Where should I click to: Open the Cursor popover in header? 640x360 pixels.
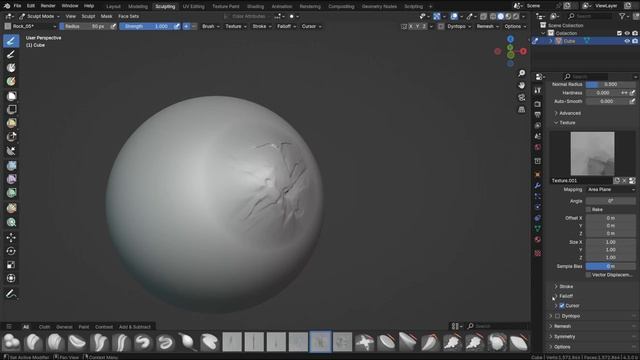[311, 26]
